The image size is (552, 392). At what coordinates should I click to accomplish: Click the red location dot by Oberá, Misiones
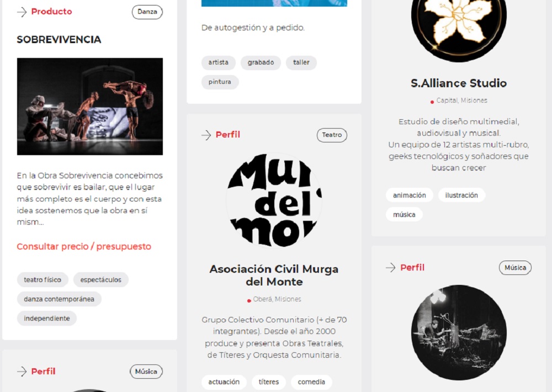coord(249,301)
